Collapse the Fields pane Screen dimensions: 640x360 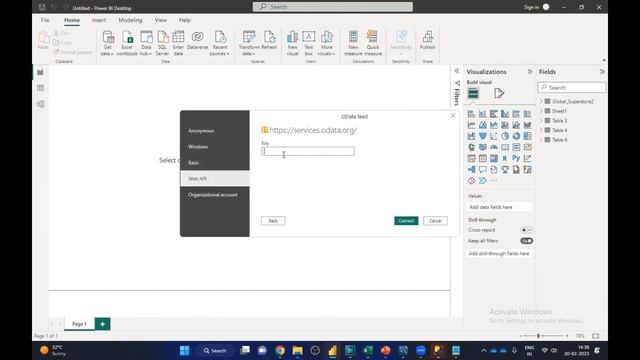click(602, 71)
